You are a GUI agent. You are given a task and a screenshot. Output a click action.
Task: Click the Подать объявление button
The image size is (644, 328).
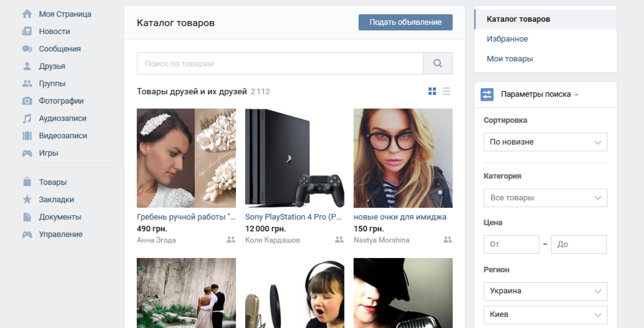point(405,23)
